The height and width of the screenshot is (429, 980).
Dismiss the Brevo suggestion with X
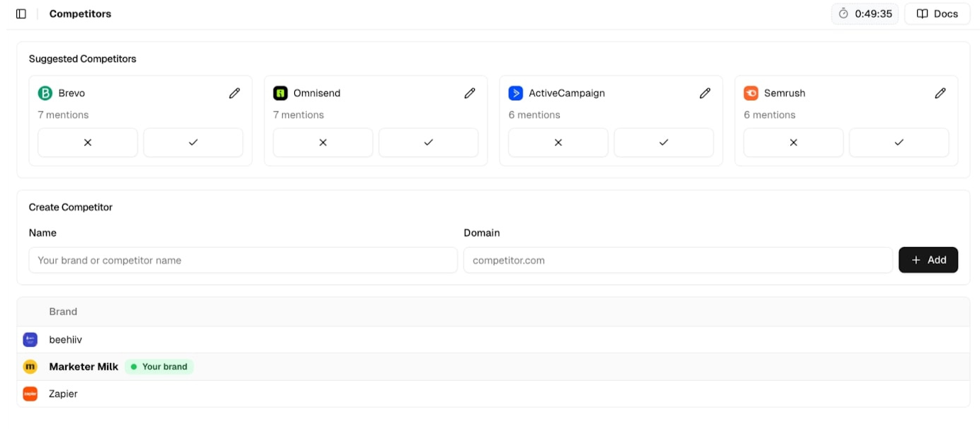[x=87, y=142]
